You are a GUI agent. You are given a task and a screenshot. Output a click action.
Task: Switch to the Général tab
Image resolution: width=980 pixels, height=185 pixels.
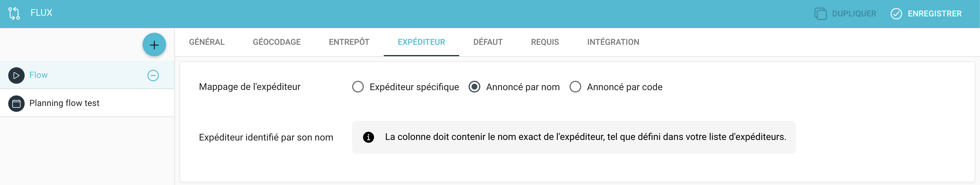207,42
